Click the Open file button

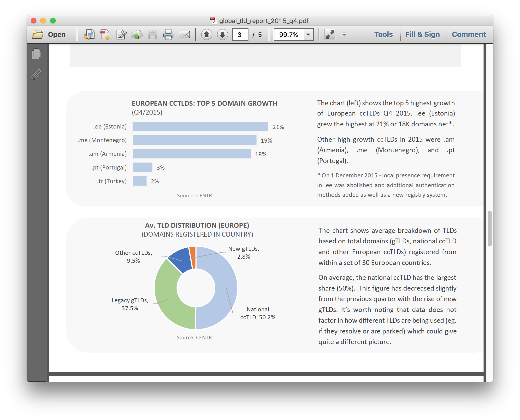[49, 35]
